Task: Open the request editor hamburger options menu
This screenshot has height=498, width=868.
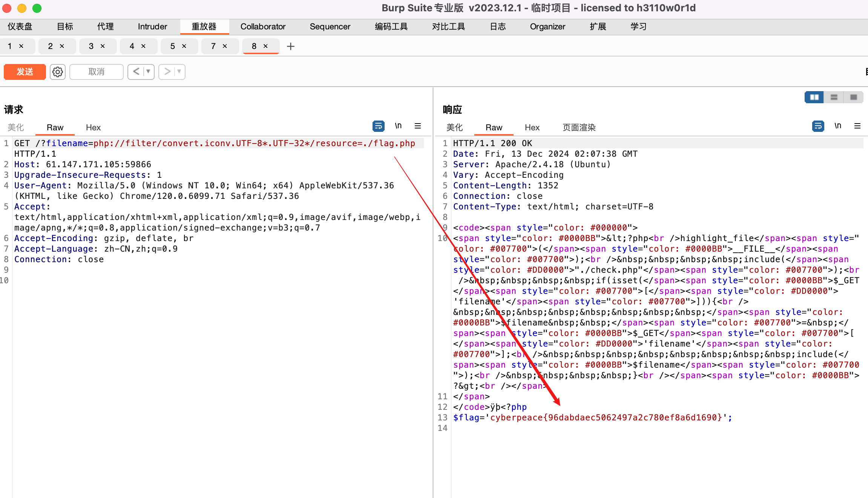Action: point(418,126)
